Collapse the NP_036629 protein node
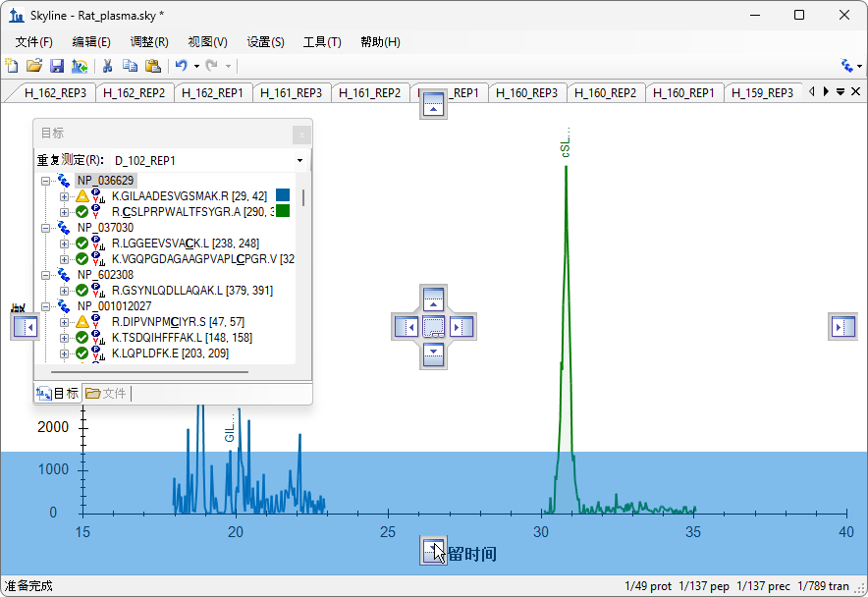This screenshot has width=868, height=597. (x=46, y=181)
